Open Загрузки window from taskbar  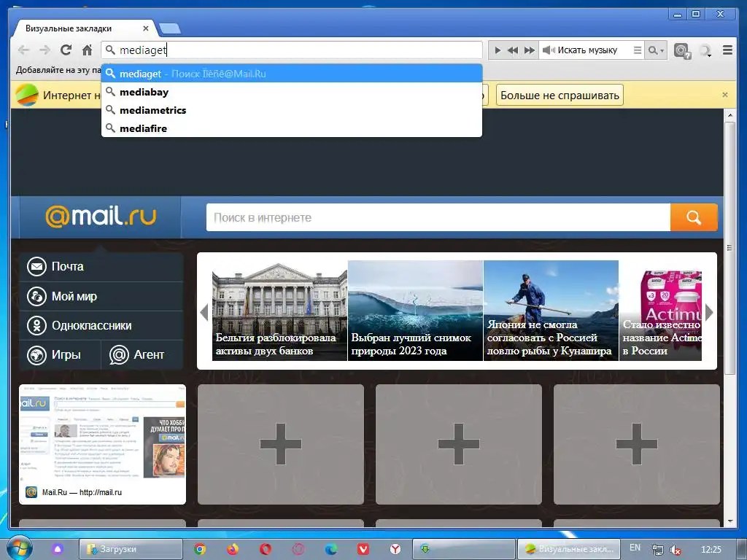[x=131, y=549]
